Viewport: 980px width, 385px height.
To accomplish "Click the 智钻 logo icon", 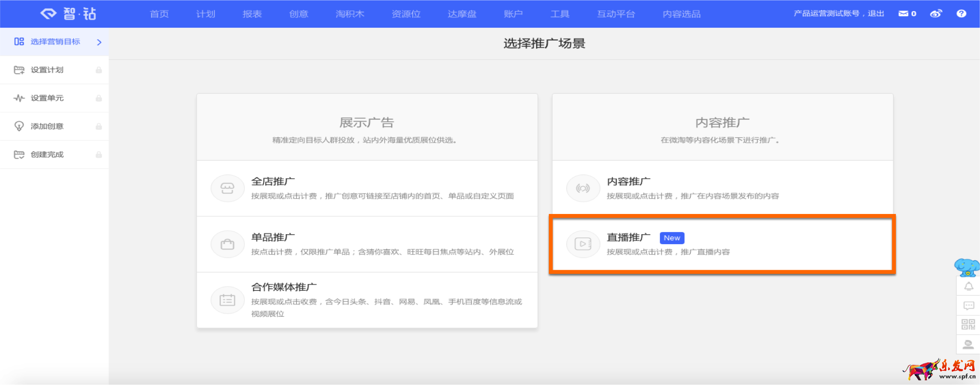I will [x=49, y=14].
